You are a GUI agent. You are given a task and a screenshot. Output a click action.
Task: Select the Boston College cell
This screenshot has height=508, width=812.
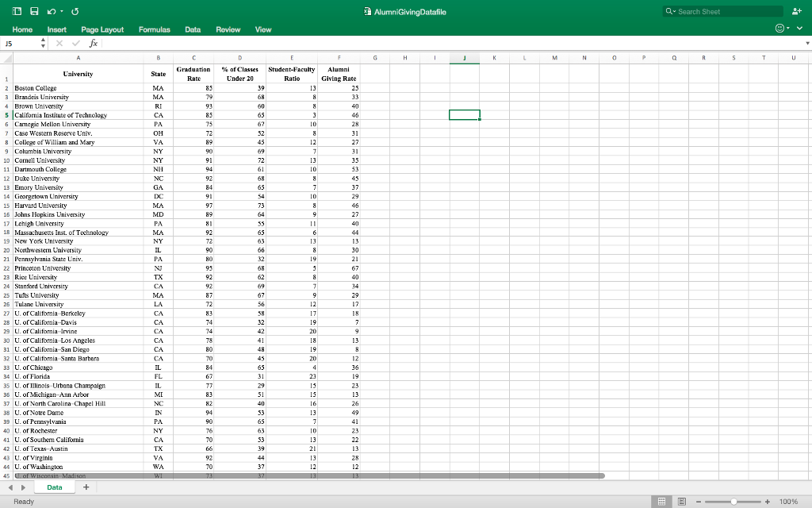coord(79,88)
